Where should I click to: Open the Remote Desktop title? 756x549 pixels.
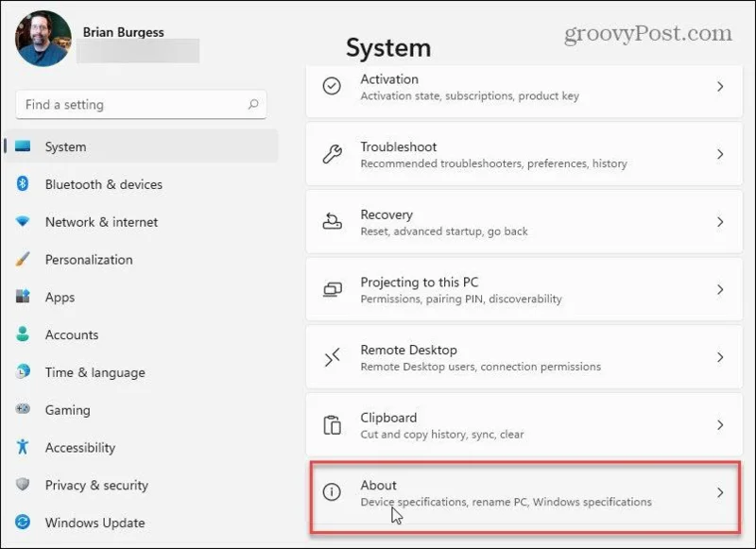(409, 350)
